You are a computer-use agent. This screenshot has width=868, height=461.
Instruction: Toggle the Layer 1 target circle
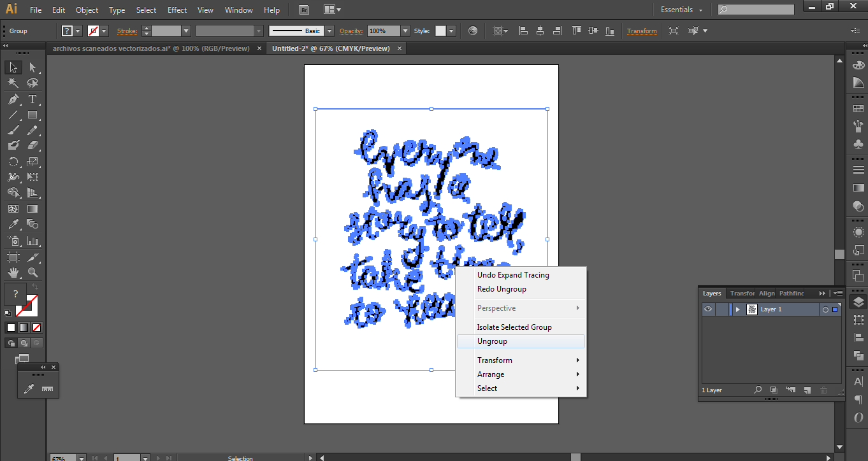click(825, 309)
